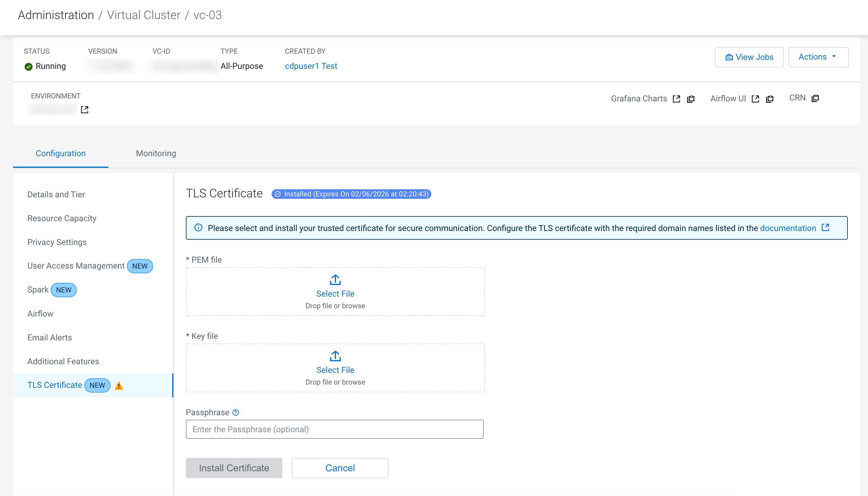Click the Key file upload icon
868x496 pixels.
coord(335,356)
